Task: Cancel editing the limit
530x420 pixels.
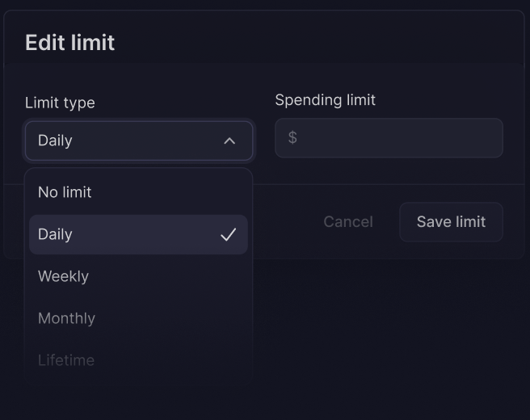Action: [x=348, y=221]
